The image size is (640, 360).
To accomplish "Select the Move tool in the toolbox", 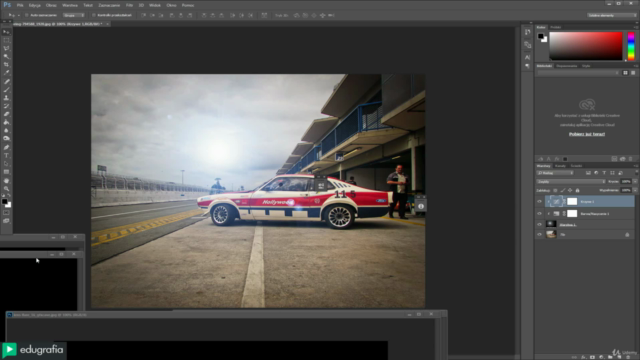I will click(6, 32).
